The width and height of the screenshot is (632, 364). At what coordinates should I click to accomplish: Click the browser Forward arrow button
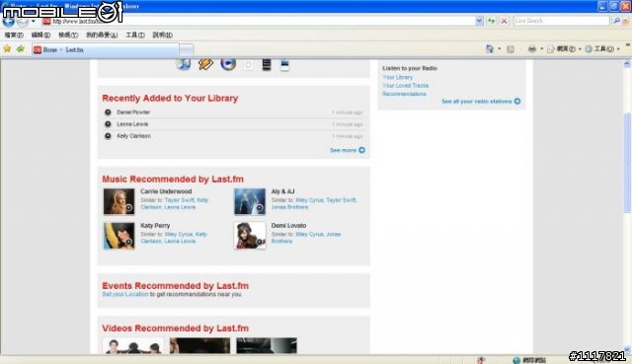(x=22, y=21)
